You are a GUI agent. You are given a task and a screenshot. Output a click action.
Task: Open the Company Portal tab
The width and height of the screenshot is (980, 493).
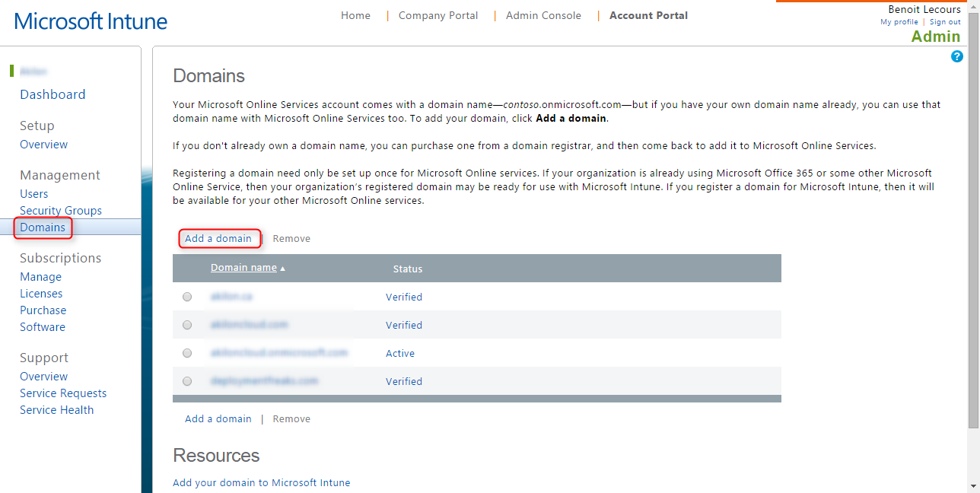coord(438,15)
